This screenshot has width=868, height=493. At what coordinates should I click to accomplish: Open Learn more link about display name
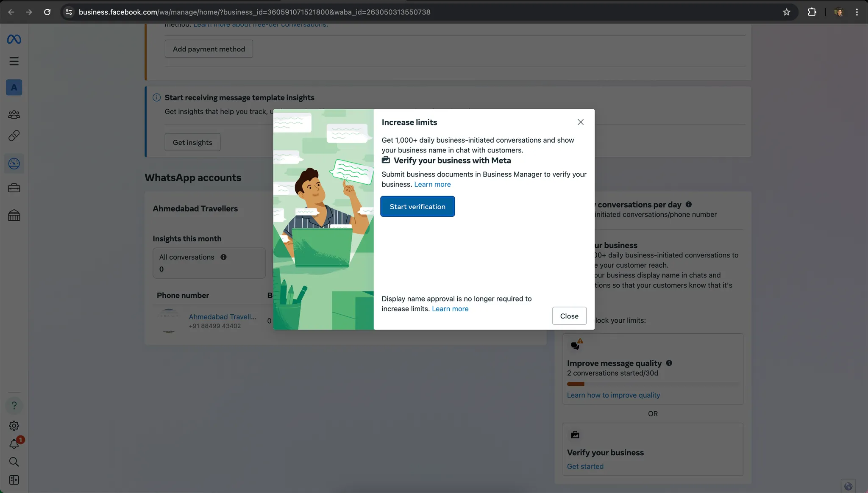click(x=450, y=309)
